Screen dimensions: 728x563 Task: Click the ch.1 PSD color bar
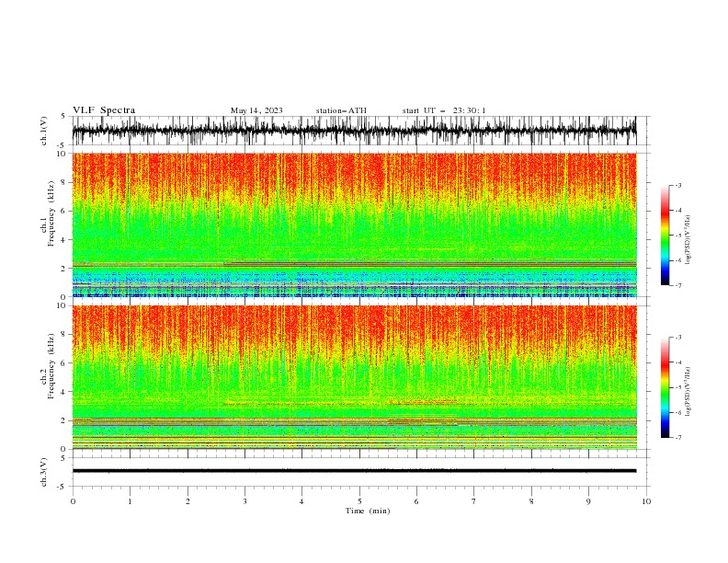pos(665,236)
